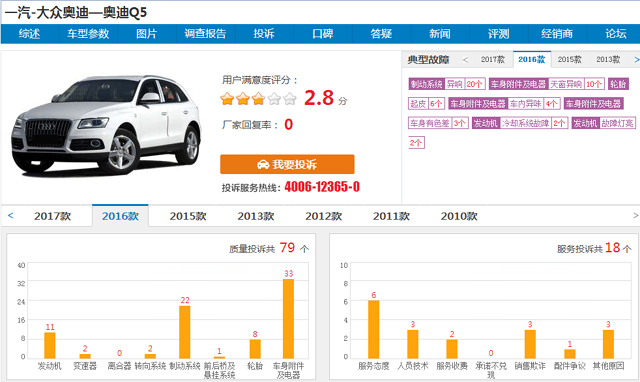Screen dimensions: 640x382
Task: Open the 综述 navigation tab
Action: pos(29,34)
